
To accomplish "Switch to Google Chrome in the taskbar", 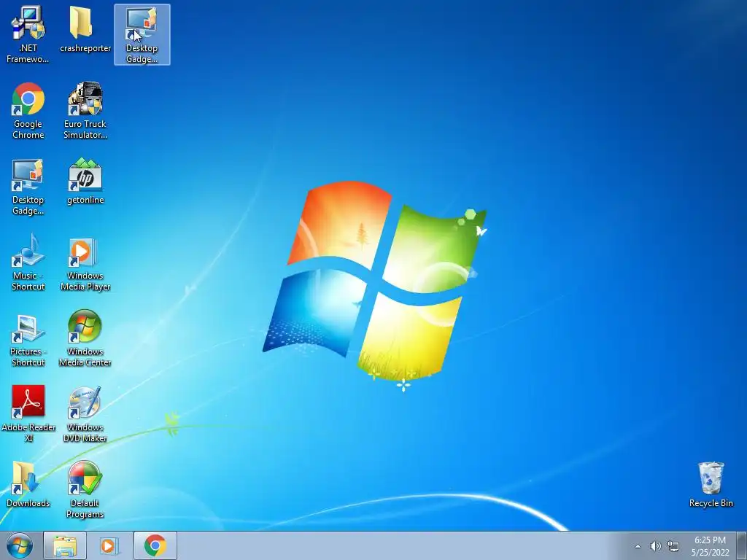I will [x=155, y=545].
